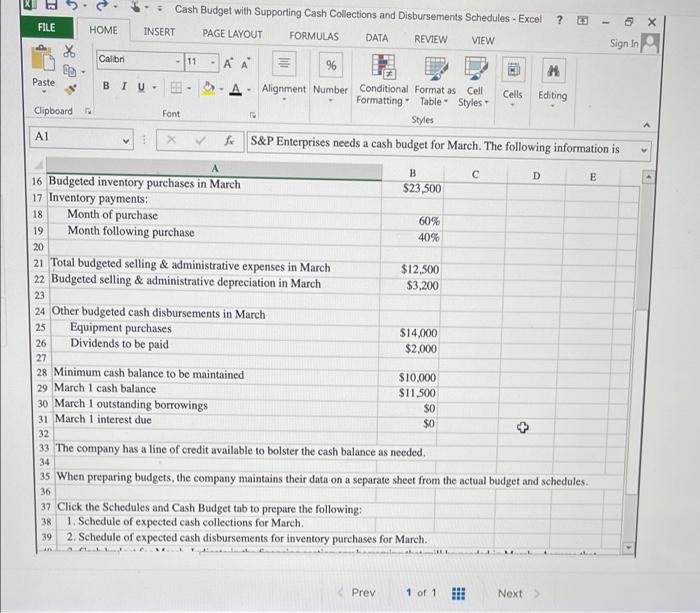
Task: Open the Name Box A1 dropdown arrow
Action: (126, 141)
